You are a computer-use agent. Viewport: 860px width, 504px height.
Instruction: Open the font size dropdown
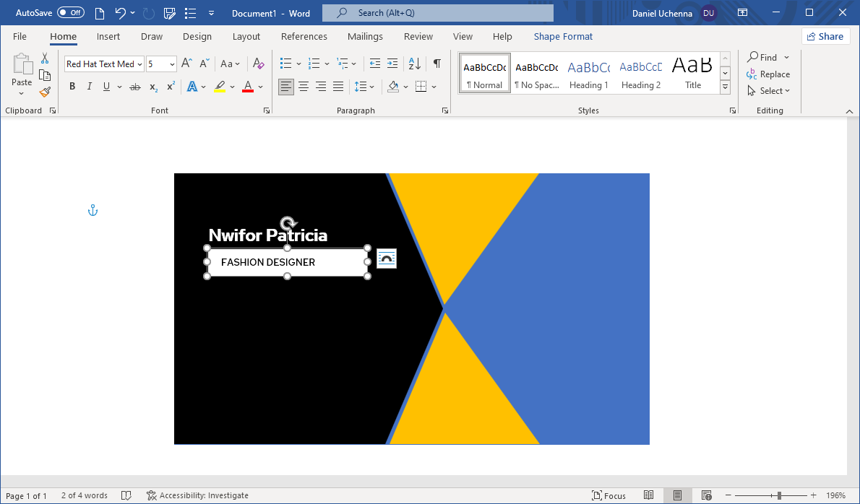[x=172, y=64]
